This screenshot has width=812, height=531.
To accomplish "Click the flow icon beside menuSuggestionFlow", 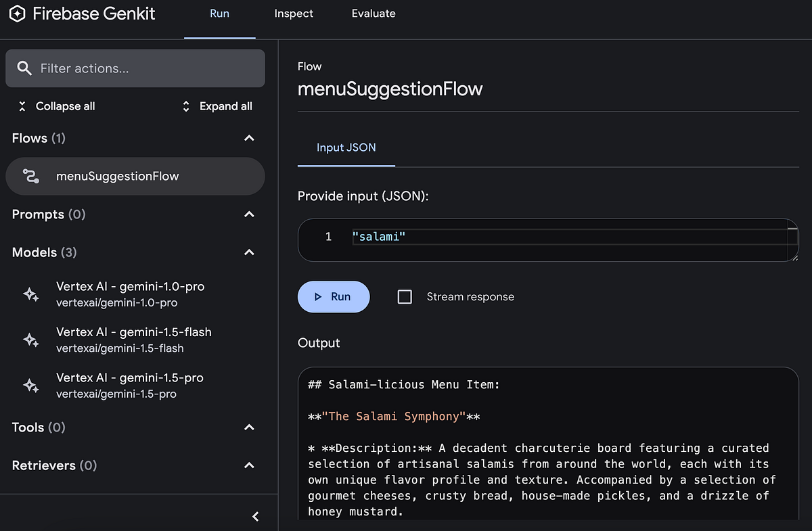I will point(30,176).
